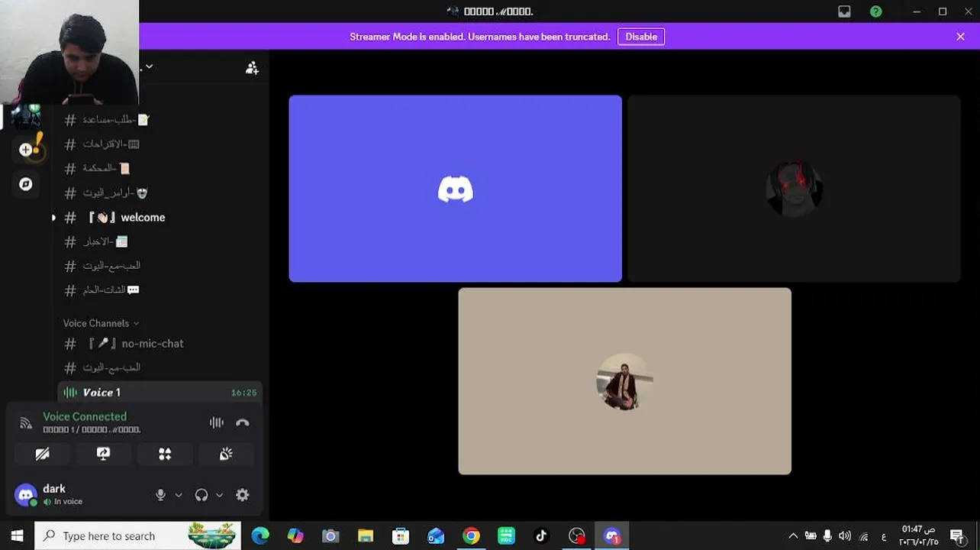The height and width of the screenshot is (550, 980).
Task: Open الشات-العام general chat channel
Action: coord(160,290)
